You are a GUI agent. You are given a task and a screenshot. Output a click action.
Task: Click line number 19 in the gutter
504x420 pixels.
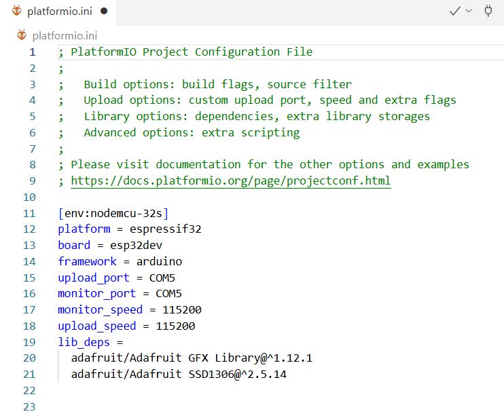[x=29, y=342]
